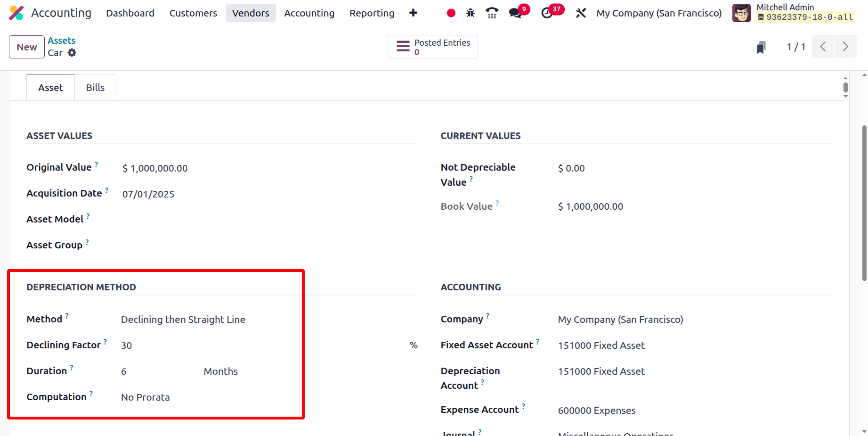Open the Book Value help tooltip

[498, 202]
